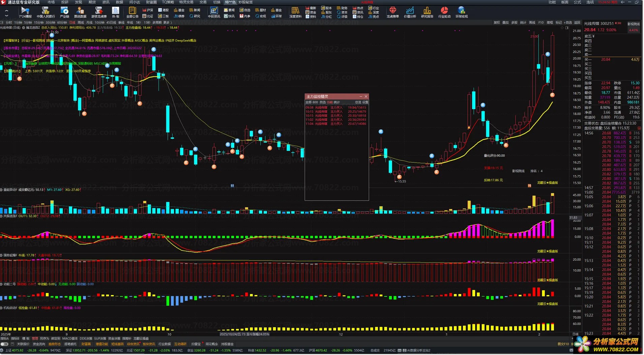Open the 7*24播报 news broadcast icon

point(25,12)
